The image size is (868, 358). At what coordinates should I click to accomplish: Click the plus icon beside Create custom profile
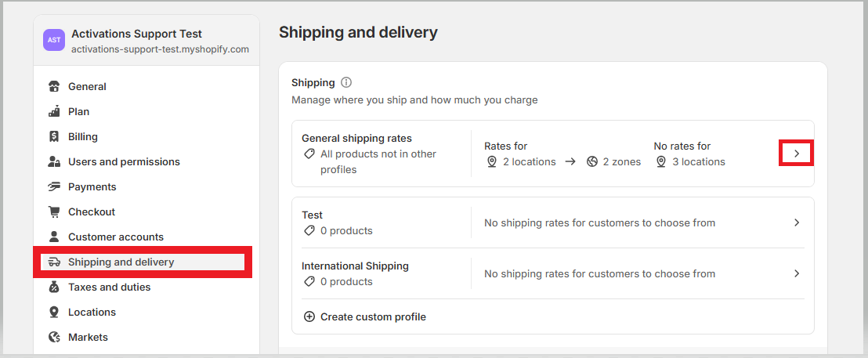pyautogui.click(x=309, y=317)
